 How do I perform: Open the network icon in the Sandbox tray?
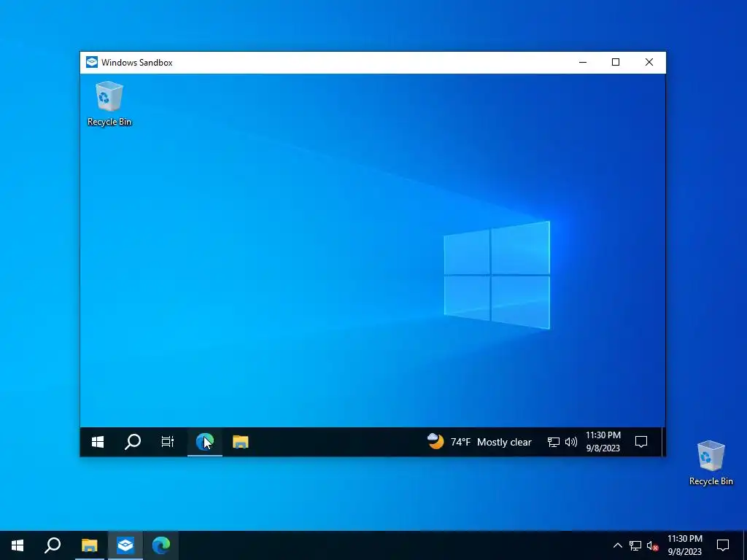click(553, 443)
